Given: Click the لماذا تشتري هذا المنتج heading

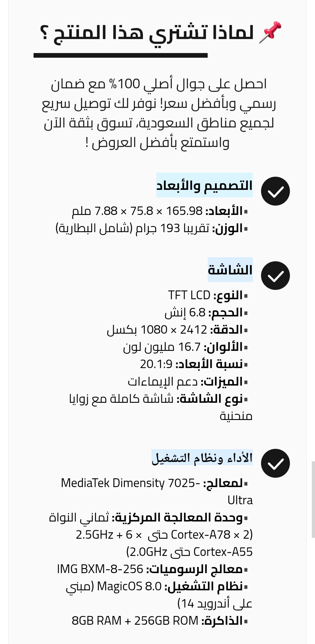Looking at the screenshot, I should click(147, 33).
